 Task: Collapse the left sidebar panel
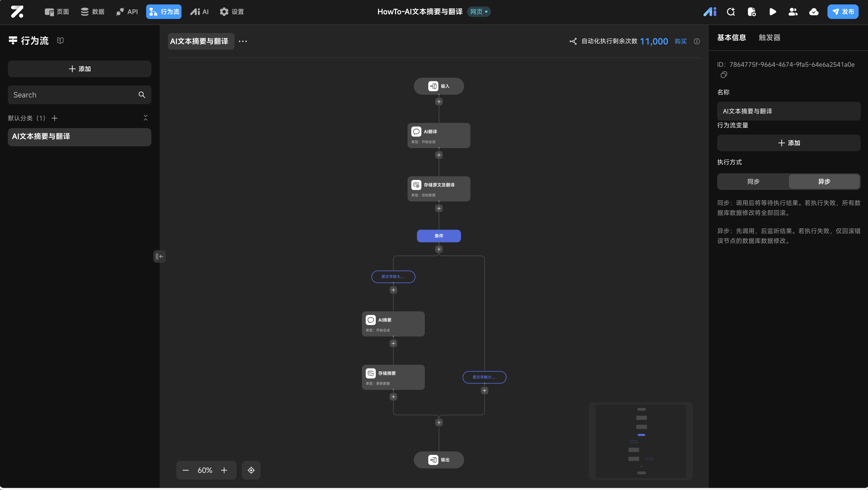[159, 256]
